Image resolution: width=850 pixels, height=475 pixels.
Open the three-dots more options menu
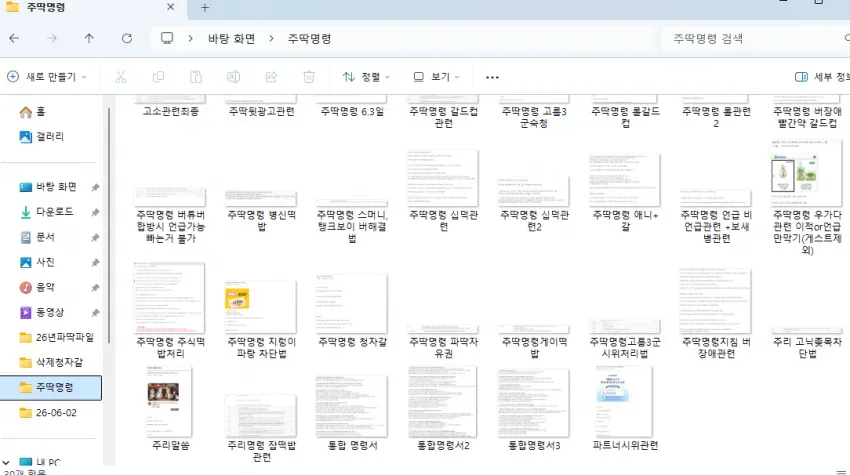coord(492,78)
